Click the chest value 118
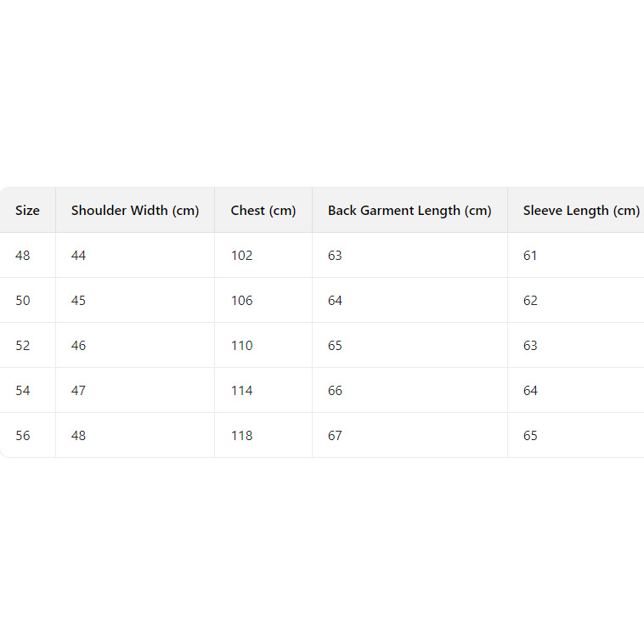 pyautogui.click(x=242, y=436)
